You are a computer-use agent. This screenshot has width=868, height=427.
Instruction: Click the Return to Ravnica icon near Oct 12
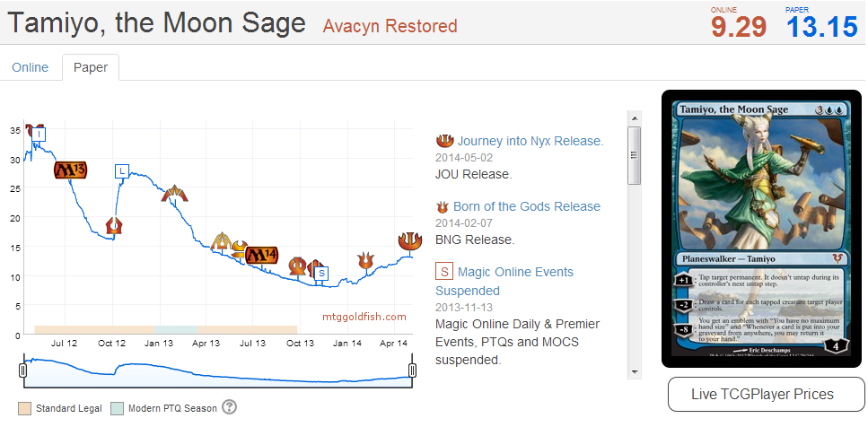click(x=114, y=224)
